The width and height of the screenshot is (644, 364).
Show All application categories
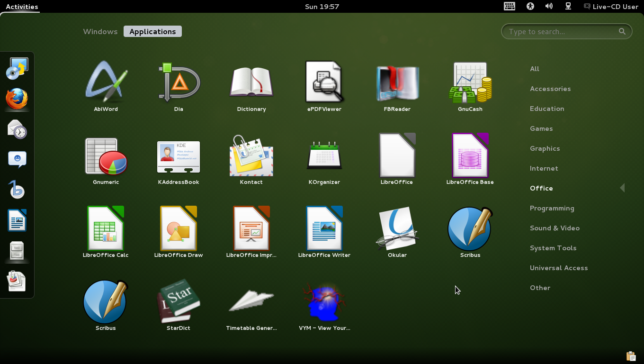pos(535,69)
